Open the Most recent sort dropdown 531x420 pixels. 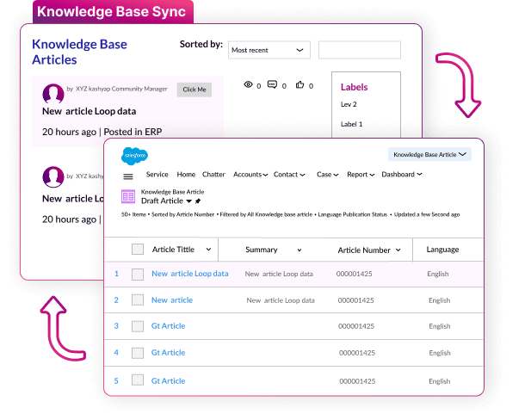269,51
